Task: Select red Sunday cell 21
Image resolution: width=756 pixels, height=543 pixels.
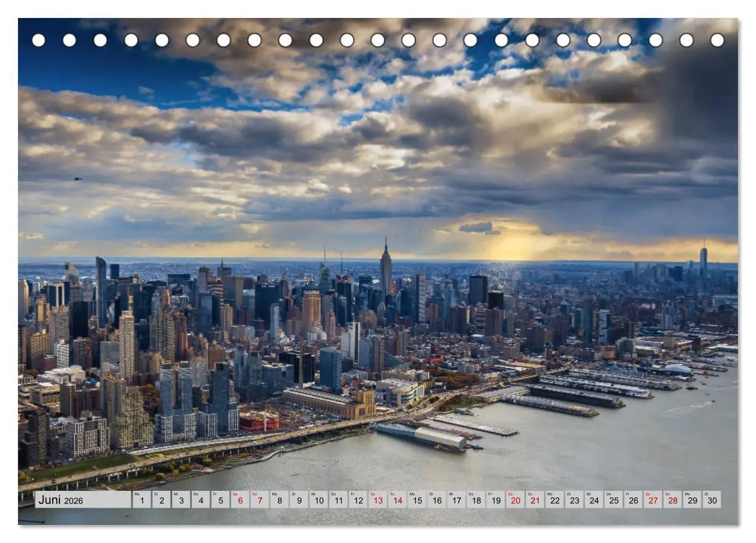Action: coord(535,500)
